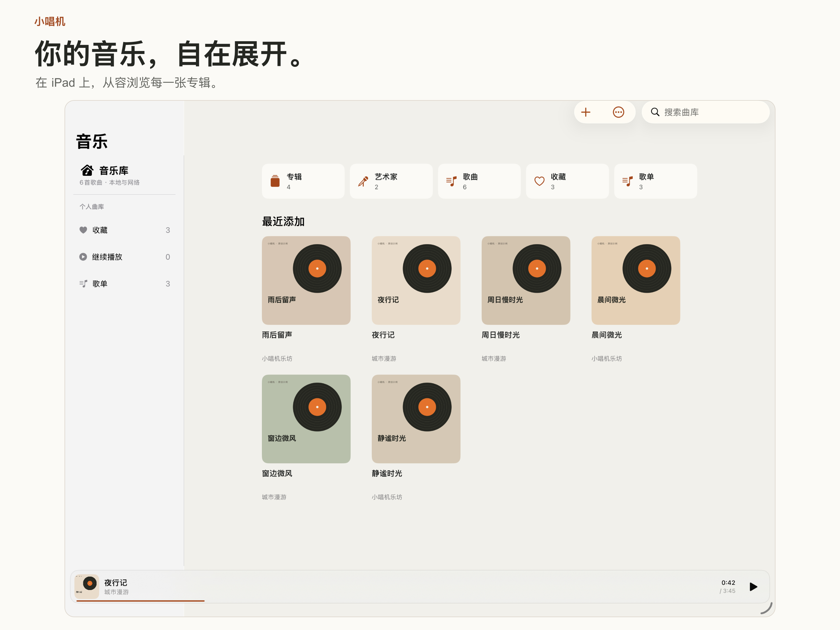Click the music note icon in 歌曲 card
The image size is (840, 630).
(451, 181)
